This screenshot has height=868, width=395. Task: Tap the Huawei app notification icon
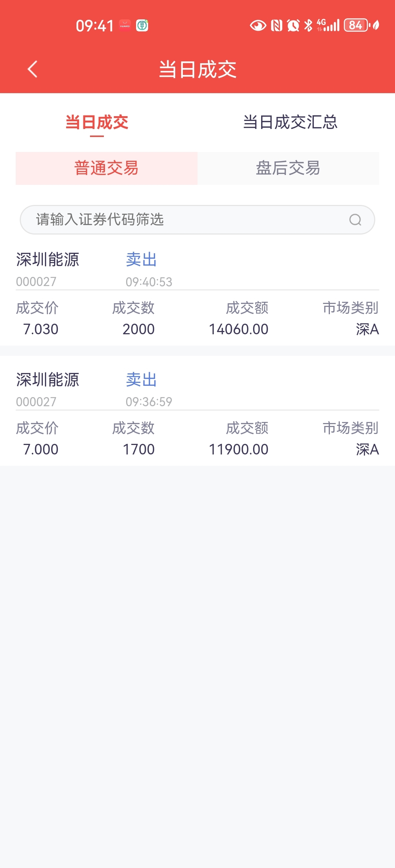click(125, 26)
